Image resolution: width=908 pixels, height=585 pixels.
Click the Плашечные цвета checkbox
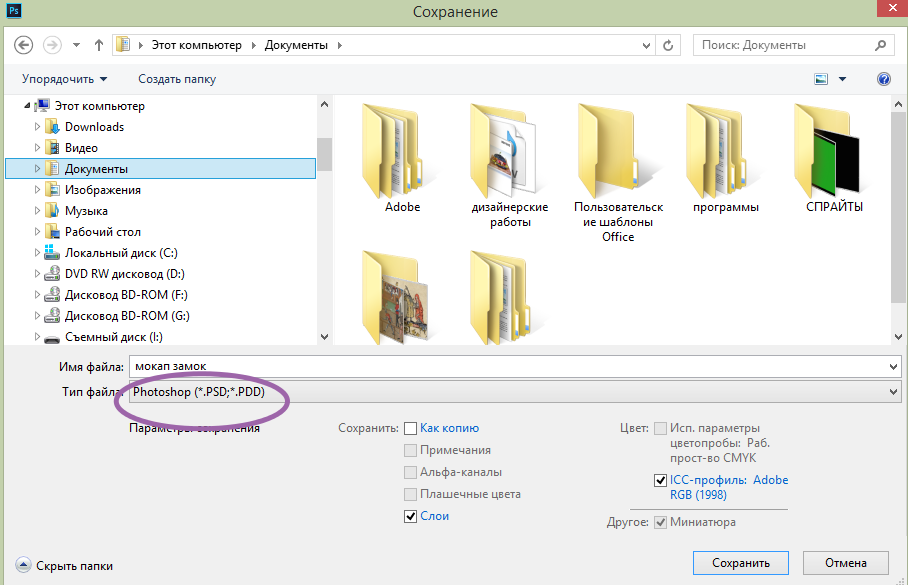(411, 495)
